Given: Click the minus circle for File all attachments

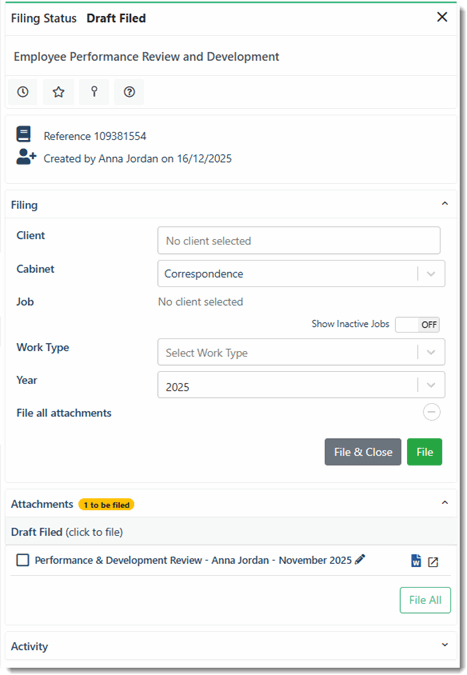Looking at the screenshot, I should [432, 412].
